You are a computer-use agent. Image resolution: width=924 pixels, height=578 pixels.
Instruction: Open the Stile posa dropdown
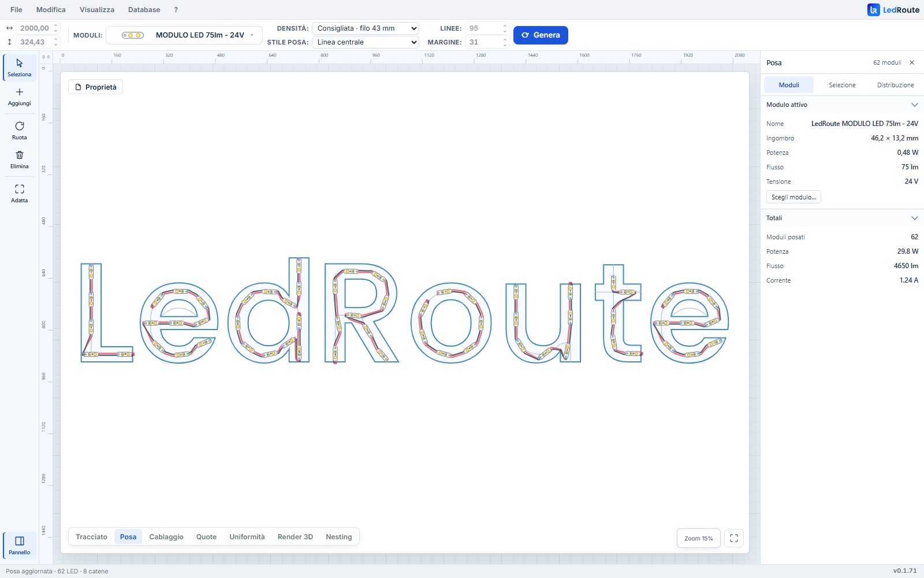[x=366, y=42]
